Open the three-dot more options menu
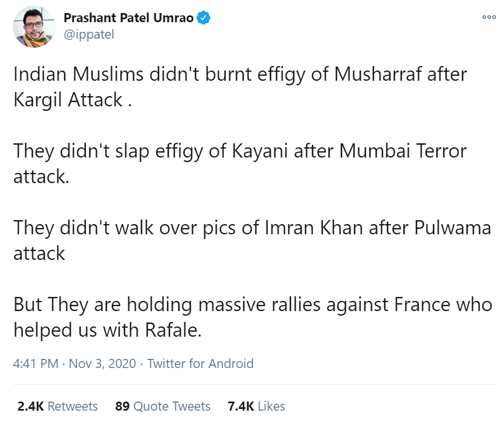Image resolution: width=504 pixels, height=426 pixels. point(489,17)
